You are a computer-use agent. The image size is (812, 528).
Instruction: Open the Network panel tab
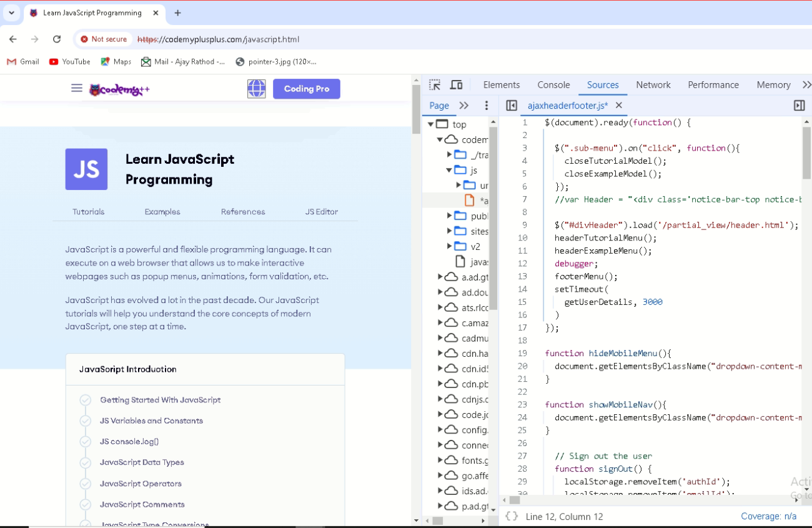click(653, 84)
